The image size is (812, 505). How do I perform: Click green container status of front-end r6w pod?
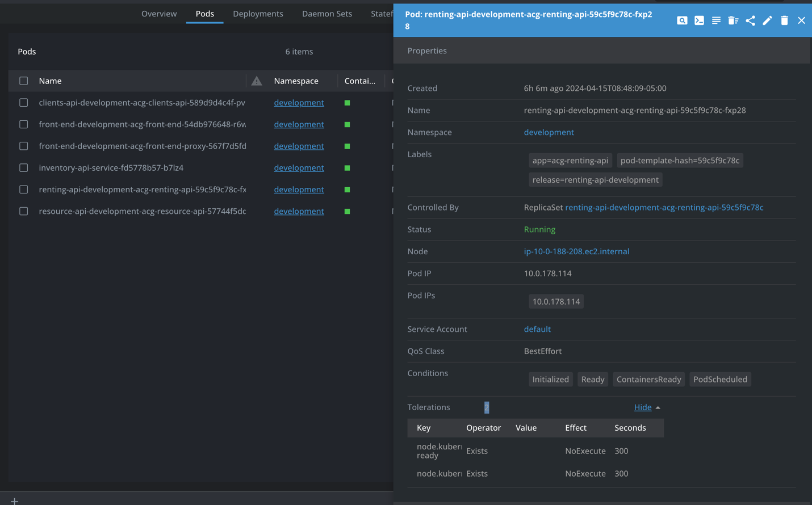coord(347,124)
